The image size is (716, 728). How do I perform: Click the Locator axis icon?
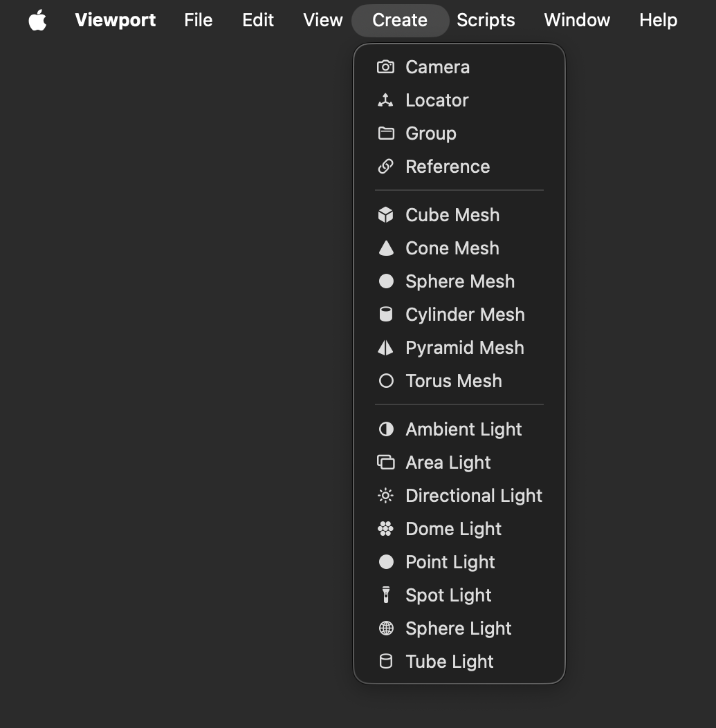385,100
